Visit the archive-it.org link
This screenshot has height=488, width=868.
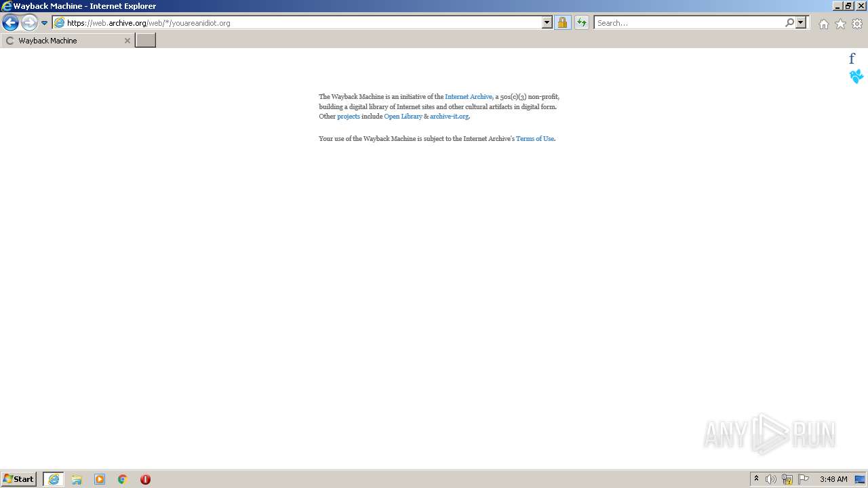[x=449, y=117]
